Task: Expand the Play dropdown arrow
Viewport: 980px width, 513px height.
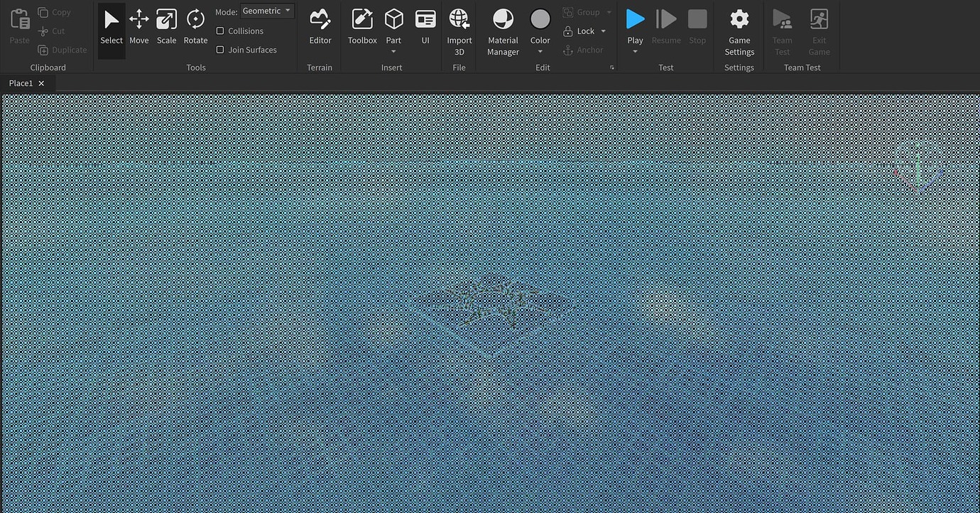Action: coord(636,52)
